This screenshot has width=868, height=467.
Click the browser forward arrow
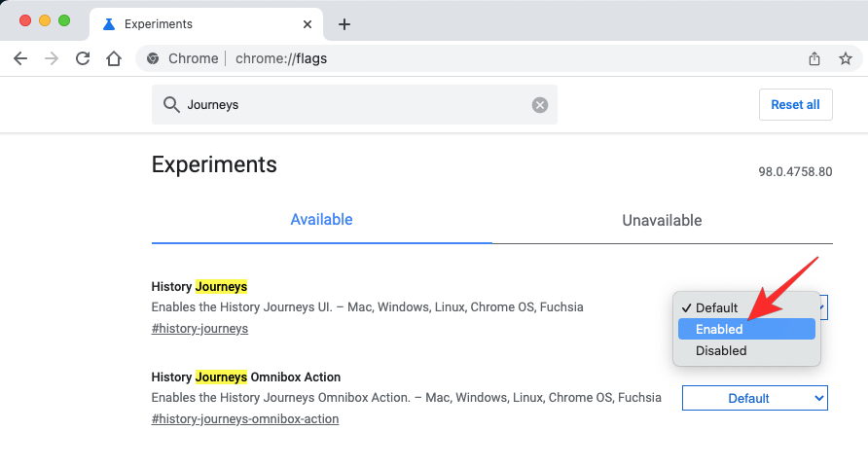click(52, 58)
